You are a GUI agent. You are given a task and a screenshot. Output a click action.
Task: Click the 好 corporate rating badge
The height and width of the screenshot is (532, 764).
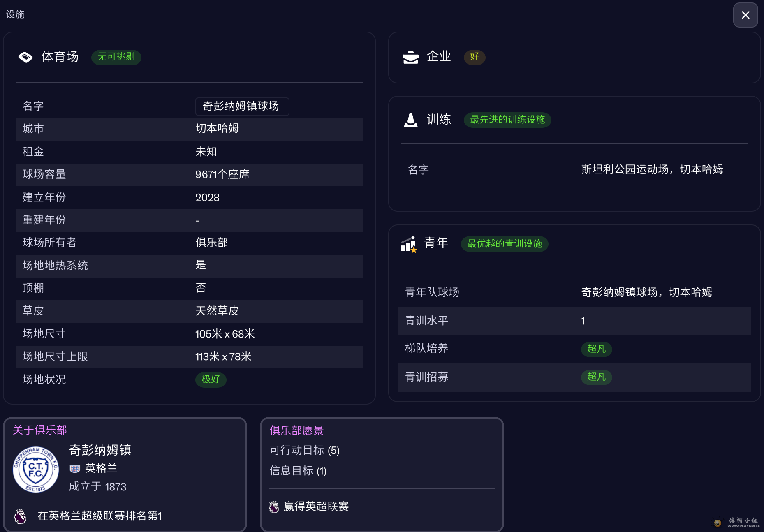[x=475, y=57]
